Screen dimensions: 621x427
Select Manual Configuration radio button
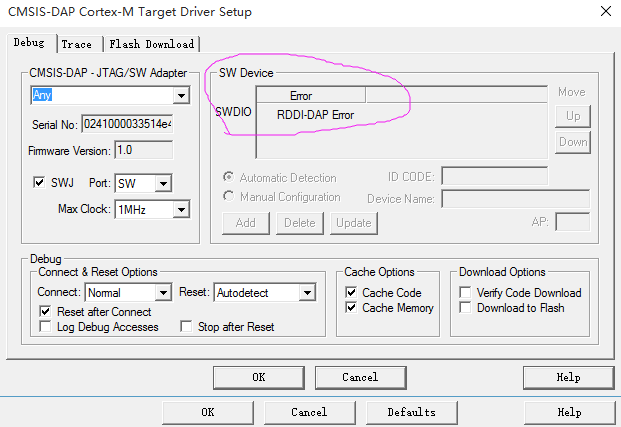(229, 196)
